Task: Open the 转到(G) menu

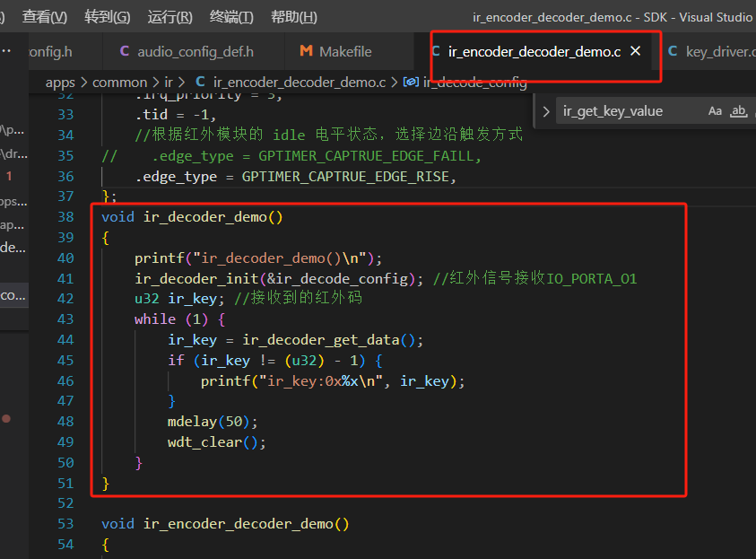Action: 107,17
